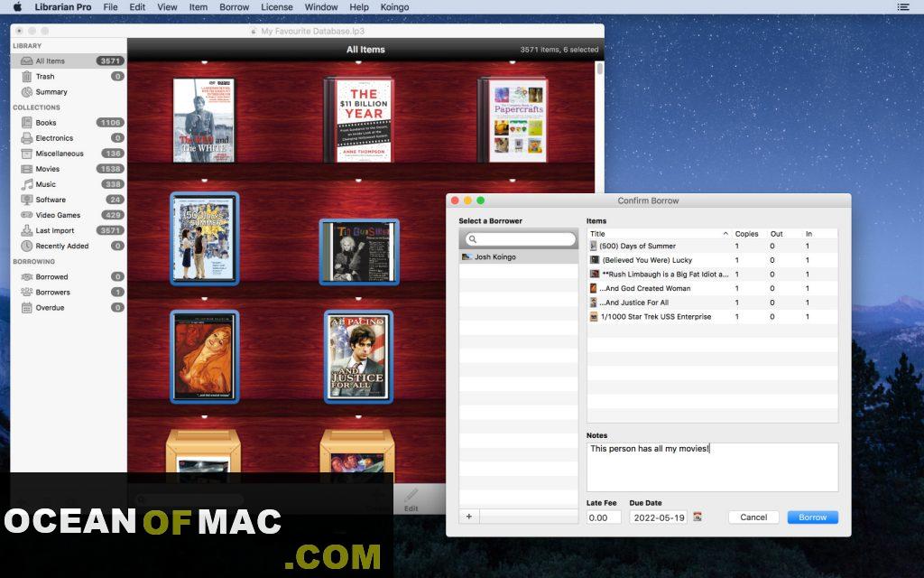The height and width of the screenshot is (578, 924).
Task: Open the View menu
Action: point(167,7)
